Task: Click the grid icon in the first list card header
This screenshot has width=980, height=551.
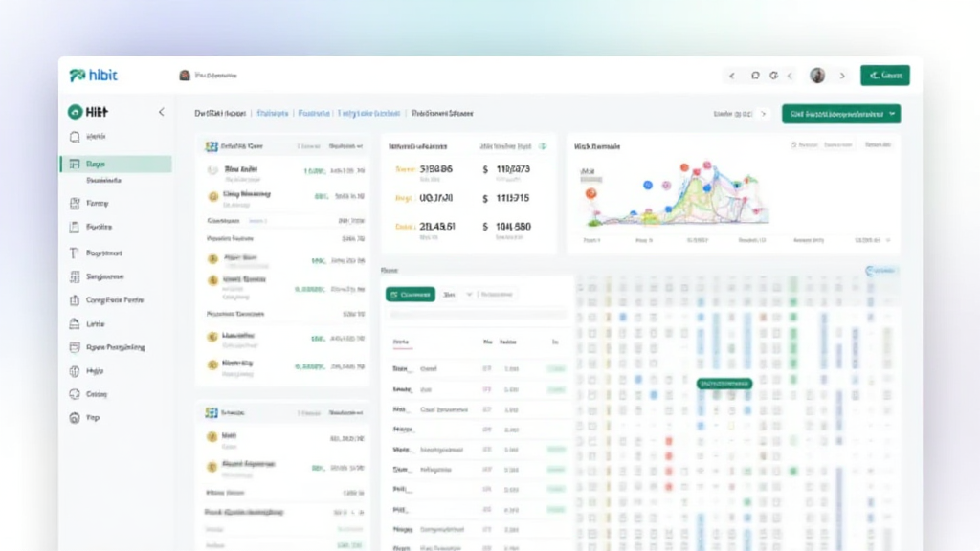Action: click(212, 146)
